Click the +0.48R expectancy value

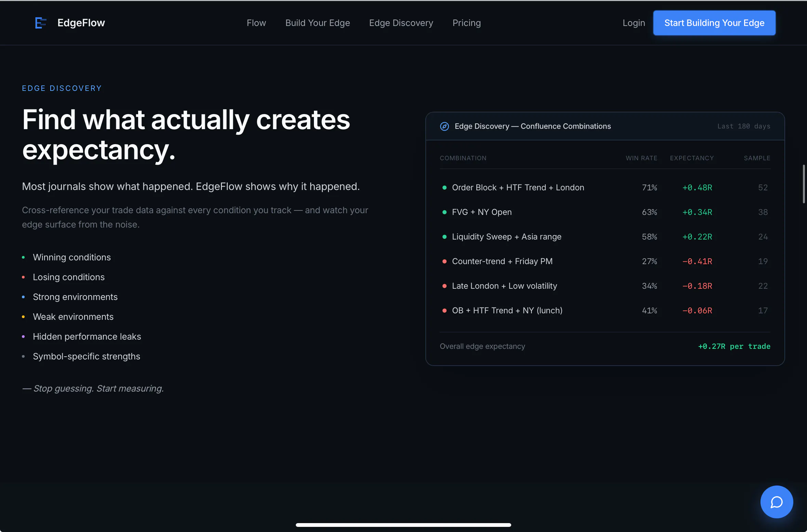tap(697, 188)
